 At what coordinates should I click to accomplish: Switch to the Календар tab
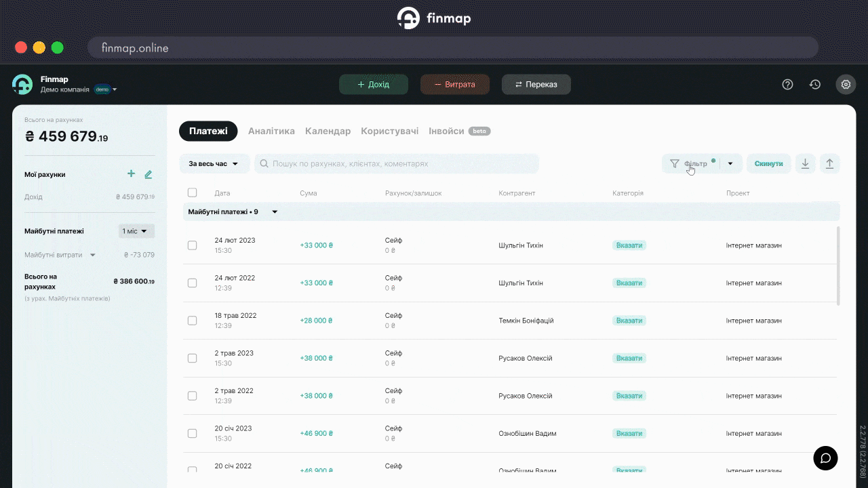click(328, 131)
